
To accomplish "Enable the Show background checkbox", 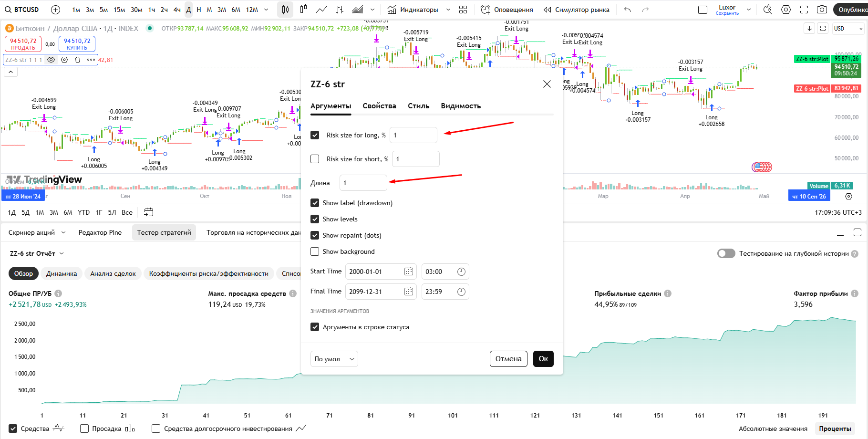I will click(315, 251).
